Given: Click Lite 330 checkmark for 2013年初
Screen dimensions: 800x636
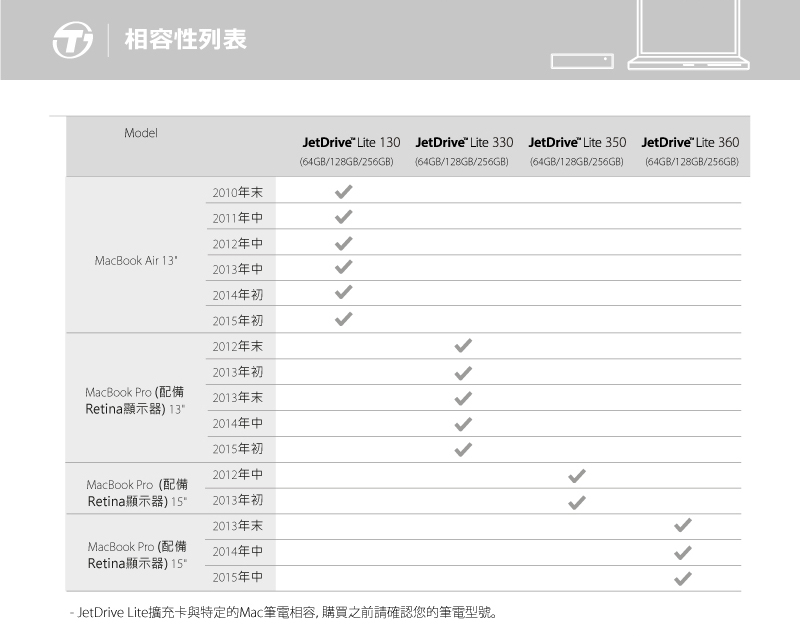Looking at the screenshot, I should [x=463, y=373].
